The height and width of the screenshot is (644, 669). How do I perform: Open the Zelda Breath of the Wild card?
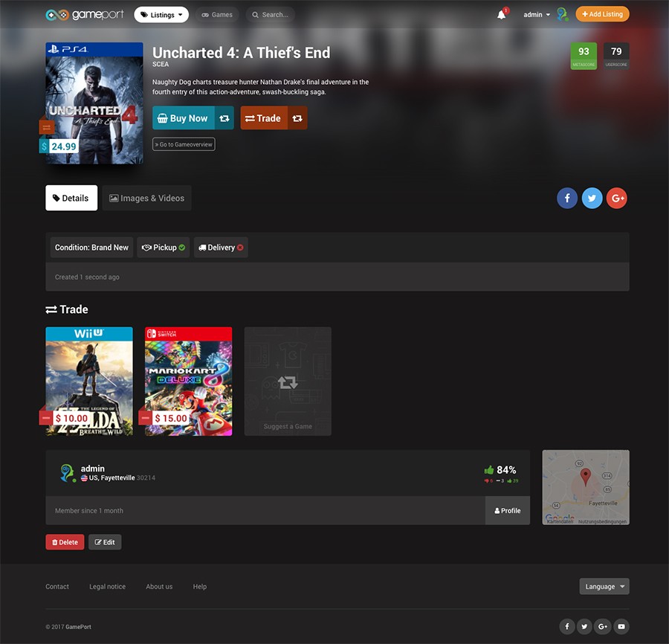click(89, 381)
